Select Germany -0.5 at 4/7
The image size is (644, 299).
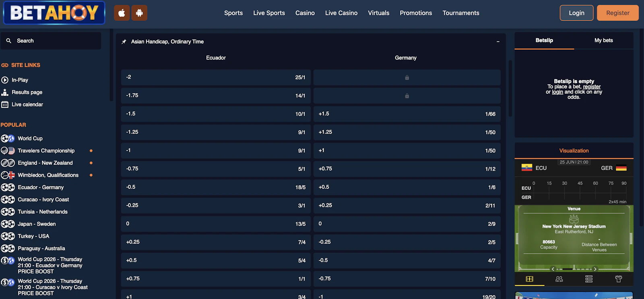[407, 260]
